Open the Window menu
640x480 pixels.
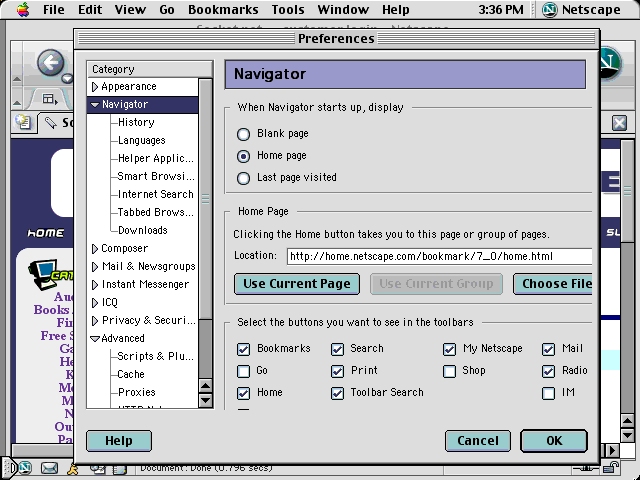click(x=343, y=9)
